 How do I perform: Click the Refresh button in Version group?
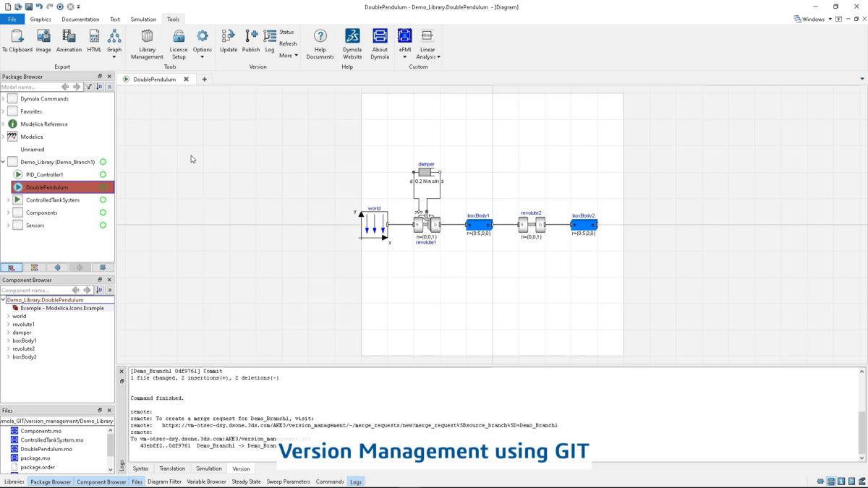point(288,44)
